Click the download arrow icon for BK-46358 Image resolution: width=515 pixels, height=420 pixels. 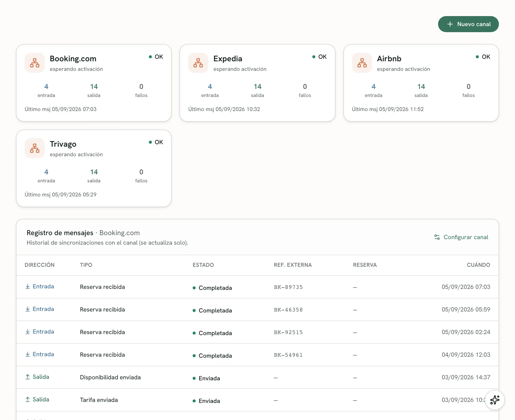28,309
